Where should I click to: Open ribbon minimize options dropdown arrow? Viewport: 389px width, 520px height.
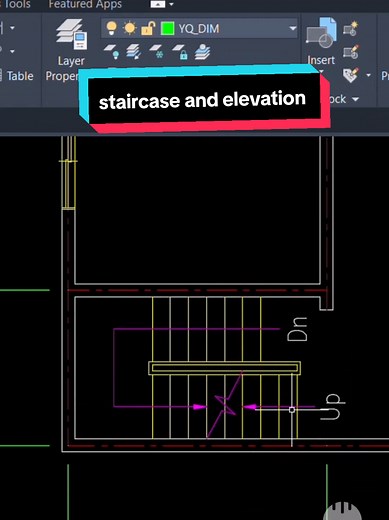(171, 4)
